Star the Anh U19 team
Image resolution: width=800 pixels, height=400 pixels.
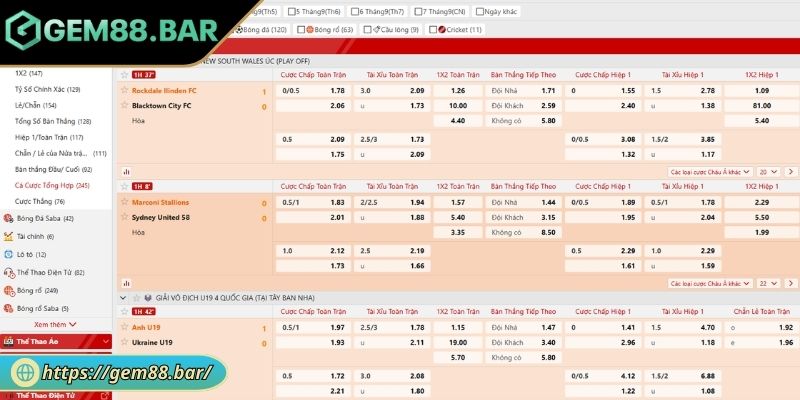(x=123, y=327)
